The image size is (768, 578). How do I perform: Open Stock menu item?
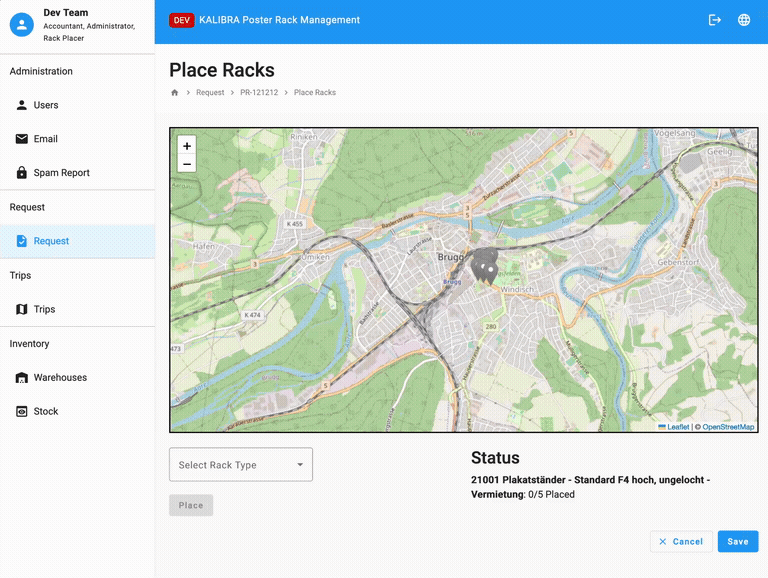[x=77, y=411]
